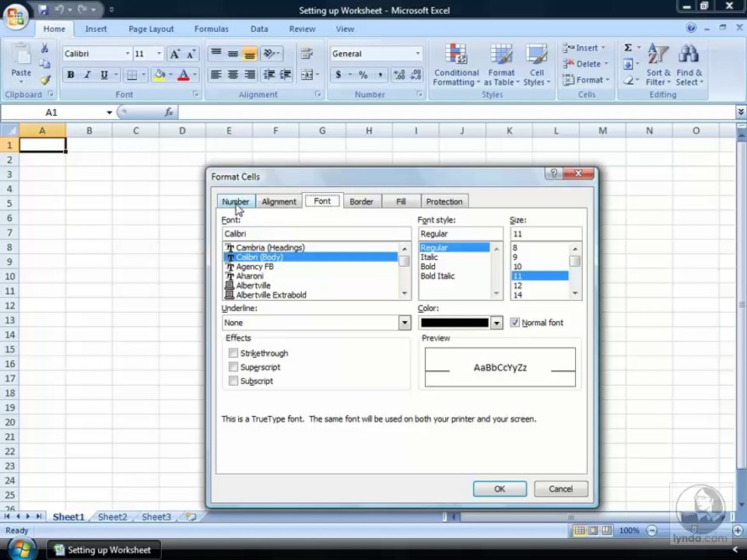Click OK in Format Cells dialog

pyautogui.click(x=500, y=488)
